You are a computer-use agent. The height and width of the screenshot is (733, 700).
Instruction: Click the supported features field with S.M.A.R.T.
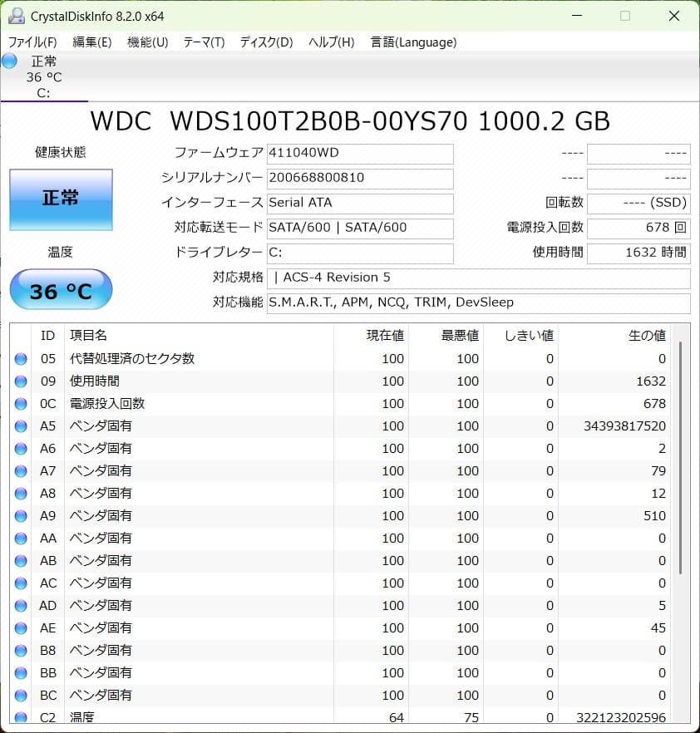(478, 303)
